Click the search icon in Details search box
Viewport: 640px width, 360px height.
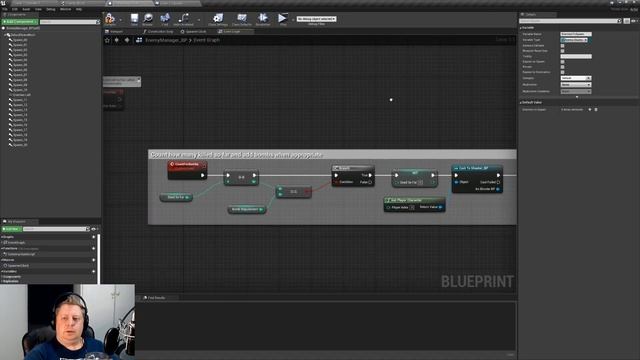coord(619,21)
